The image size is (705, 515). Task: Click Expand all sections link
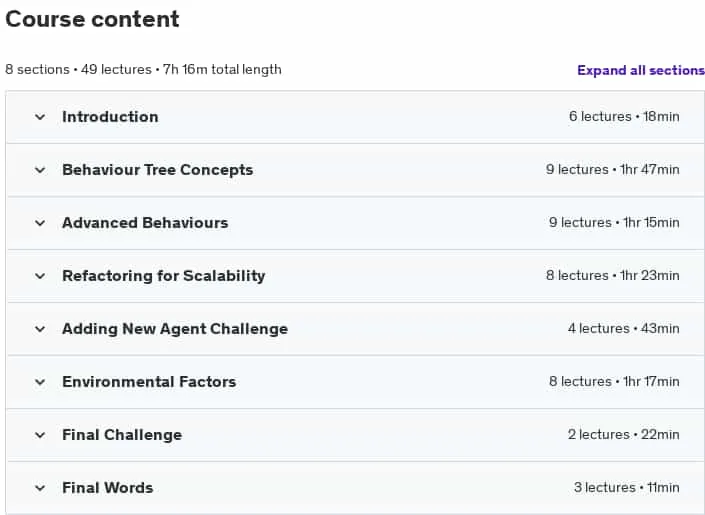click(x=641, y=71)
